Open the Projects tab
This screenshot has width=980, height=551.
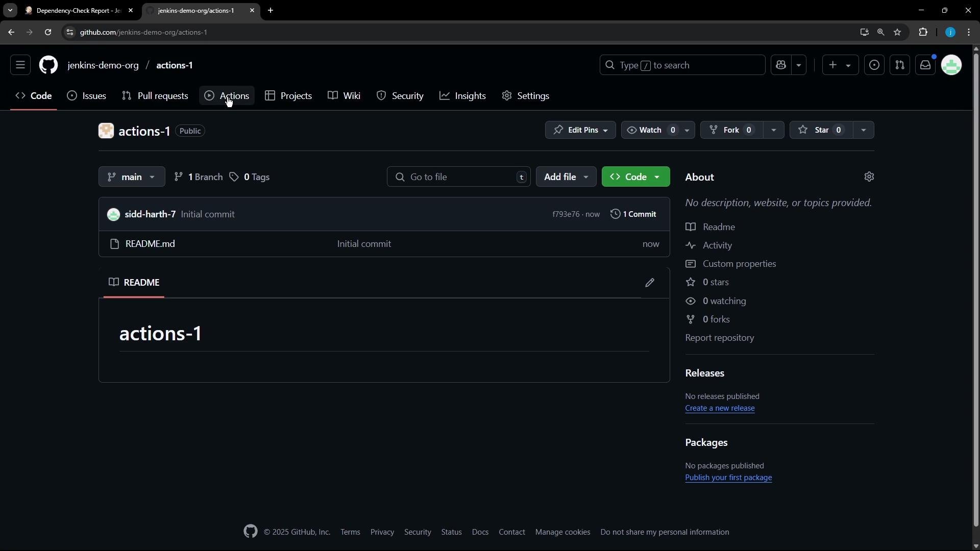click(x=288, y=96)
